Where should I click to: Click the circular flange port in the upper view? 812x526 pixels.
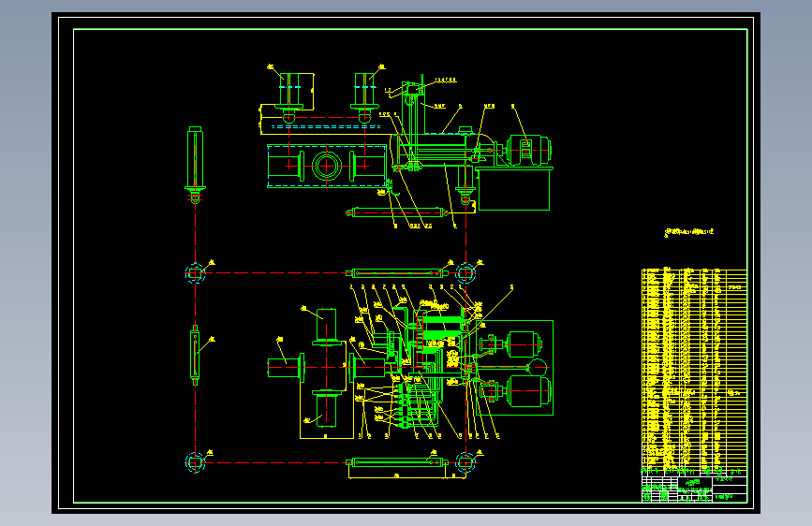327,167
